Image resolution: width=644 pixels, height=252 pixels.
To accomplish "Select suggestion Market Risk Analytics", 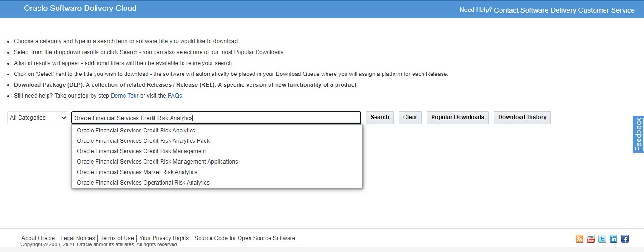I will pos(217,172).
